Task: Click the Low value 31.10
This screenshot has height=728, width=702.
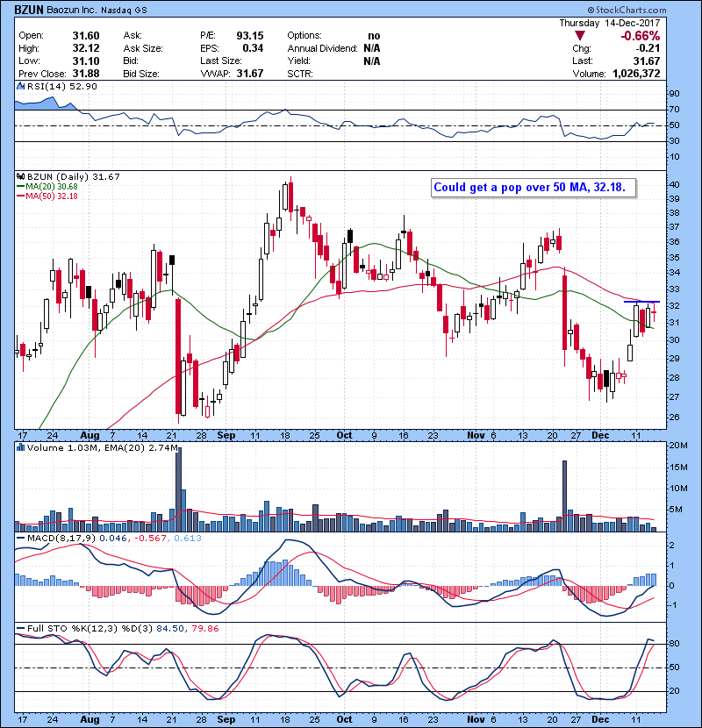Action: pyautogui.click(x=86, y=61)
